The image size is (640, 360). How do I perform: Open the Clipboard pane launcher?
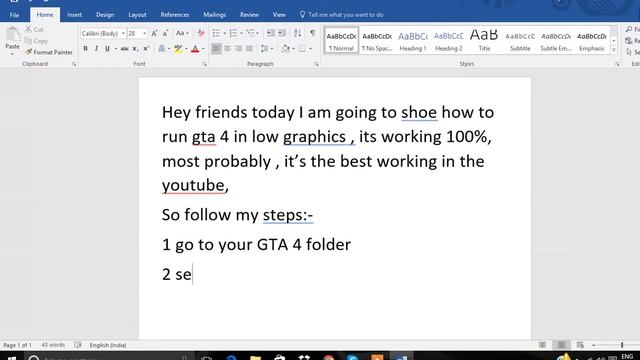(x=74, y=64)
